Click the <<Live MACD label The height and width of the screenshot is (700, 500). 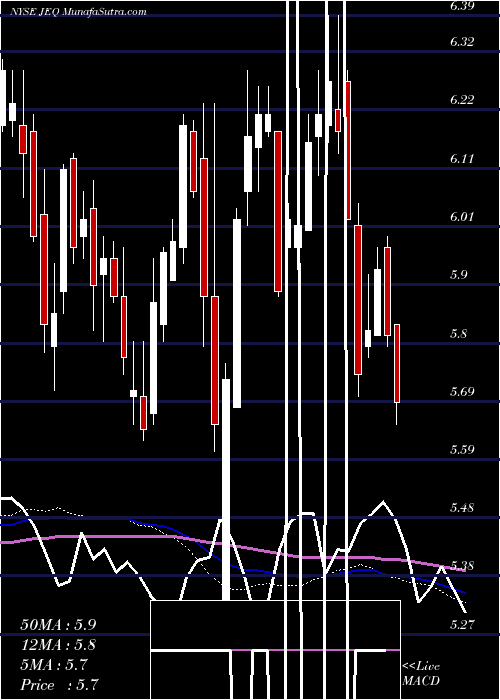(421, 674)
